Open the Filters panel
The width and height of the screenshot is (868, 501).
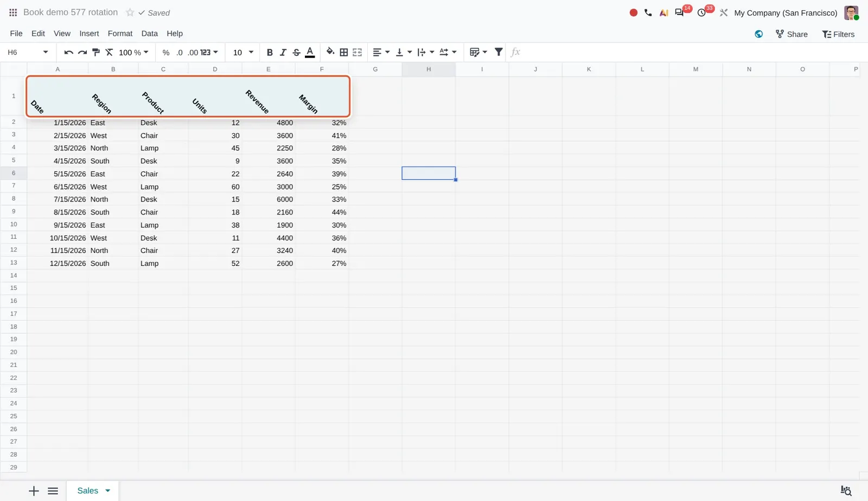coord(838,34)
